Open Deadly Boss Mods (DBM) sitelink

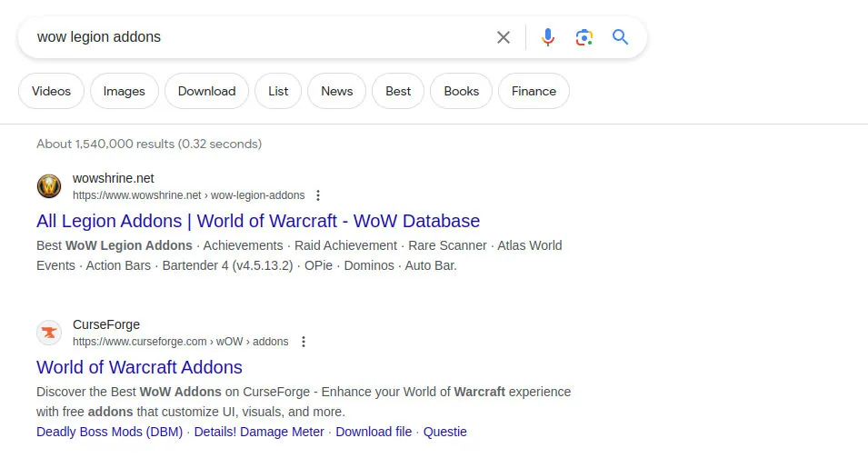click(x=110, y=432)
